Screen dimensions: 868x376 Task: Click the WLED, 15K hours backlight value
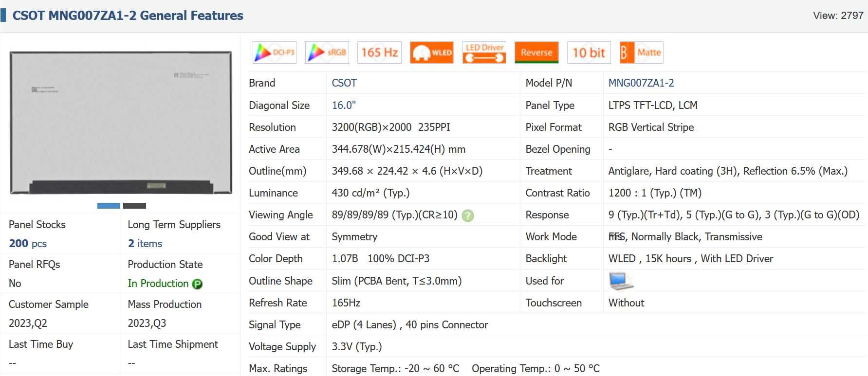point(691,259)
